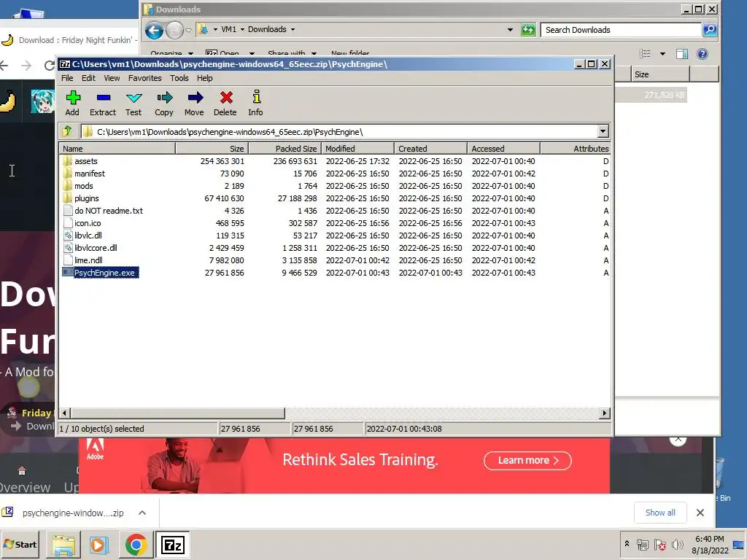747x560 pixels.
Task: Expand the 7-Zip path dropdown
Action: click(x=603, y=131)
